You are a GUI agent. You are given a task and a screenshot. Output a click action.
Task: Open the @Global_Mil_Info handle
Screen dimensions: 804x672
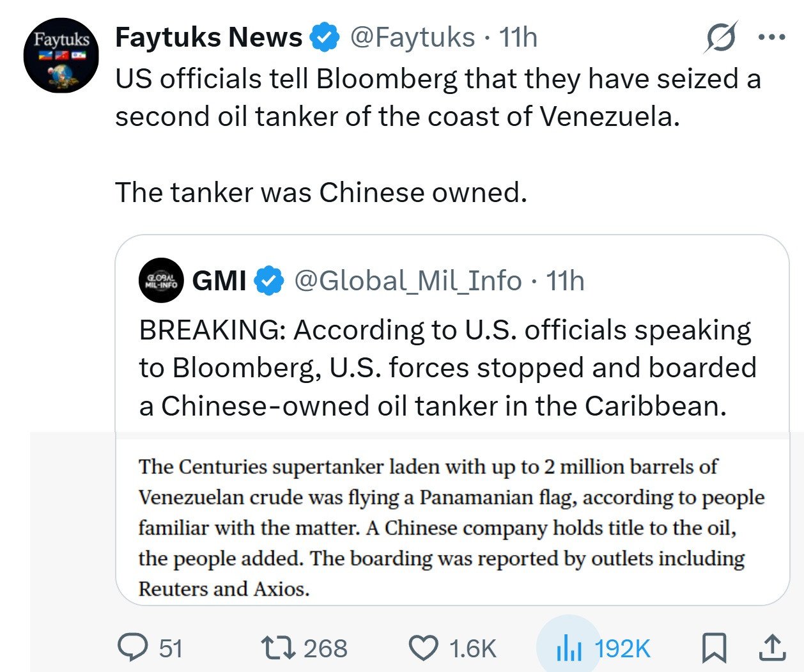click(x=408, y=281)
